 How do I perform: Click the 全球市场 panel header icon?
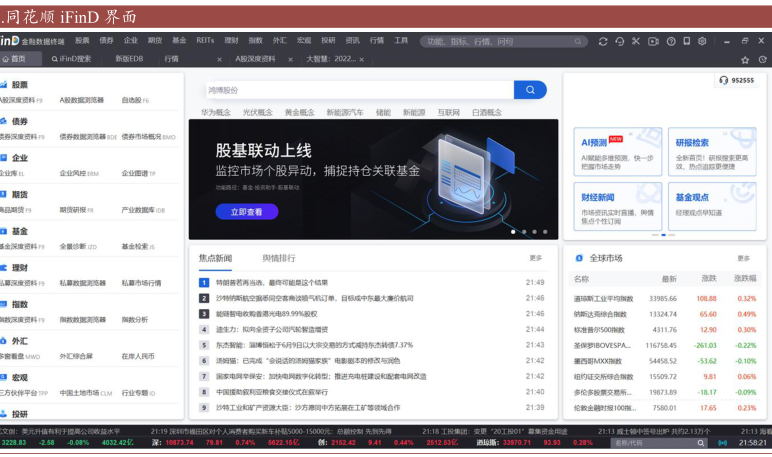(578, 258)
